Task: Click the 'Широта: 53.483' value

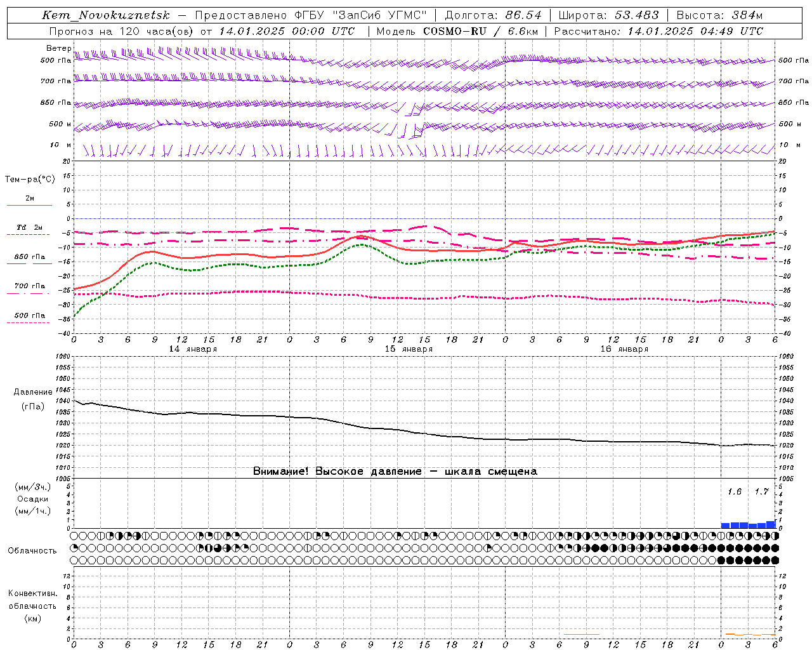Action: point(608,15)
